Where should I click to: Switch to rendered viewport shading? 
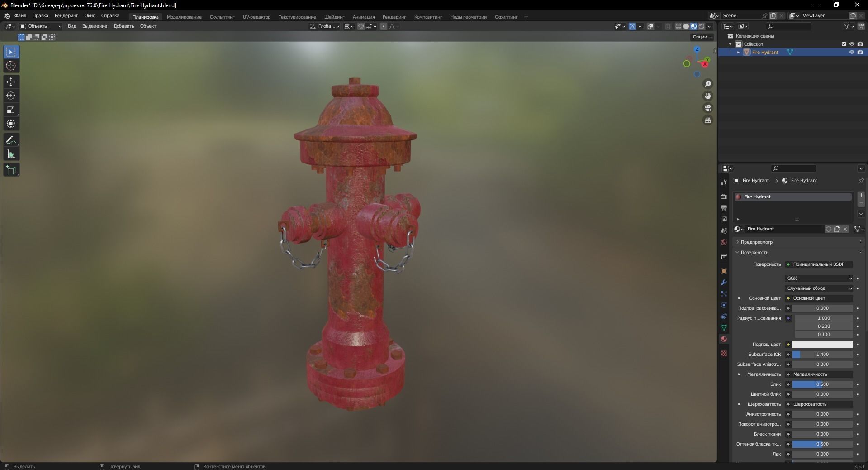pyautogui.click(x=702, y=26)
